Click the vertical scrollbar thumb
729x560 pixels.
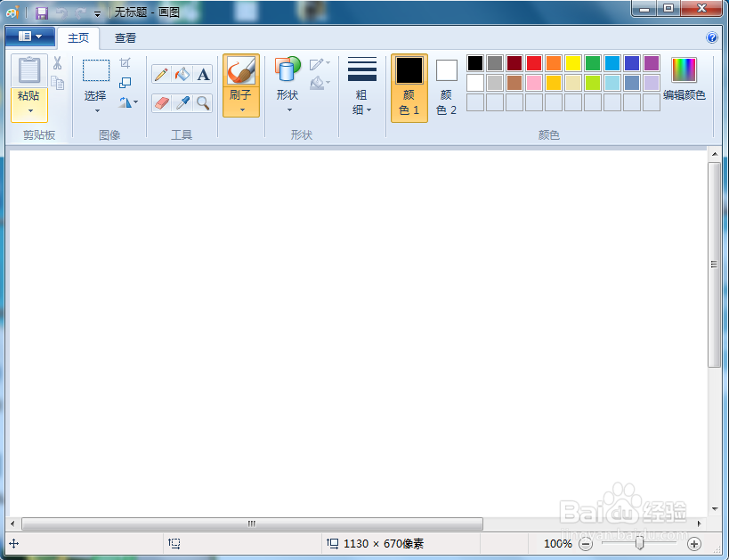(715, 264)
